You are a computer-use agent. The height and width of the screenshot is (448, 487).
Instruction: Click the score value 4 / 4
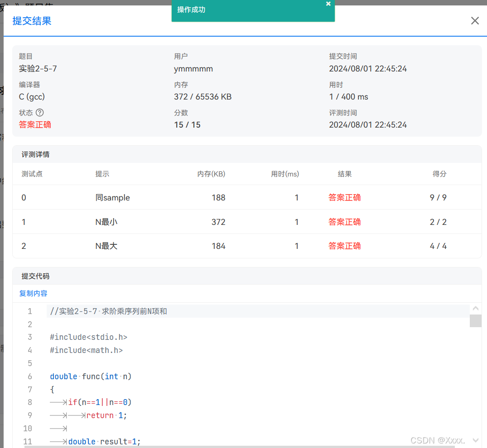click(438, 246)
